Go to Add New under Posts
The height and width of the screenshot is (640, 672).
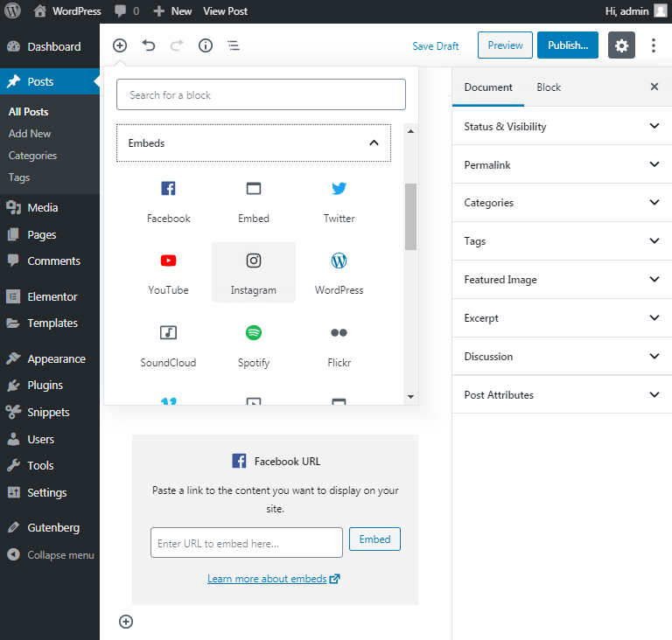[30, 134]
